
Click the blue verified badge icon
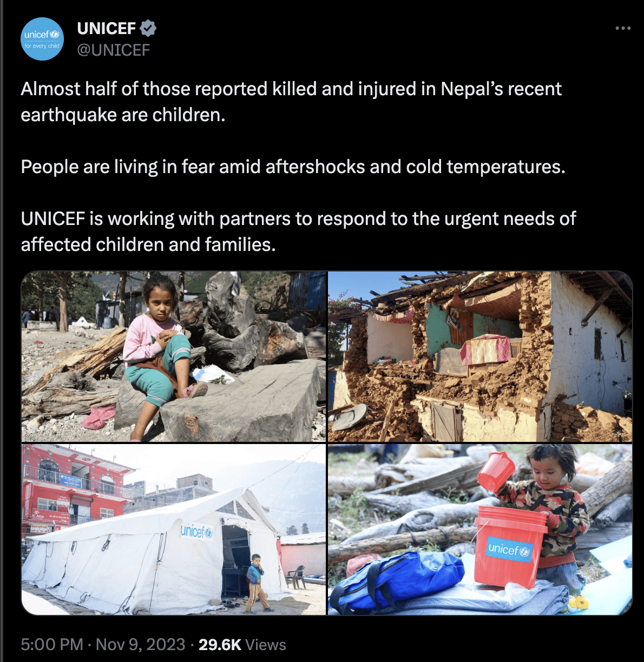pos(148,28)
